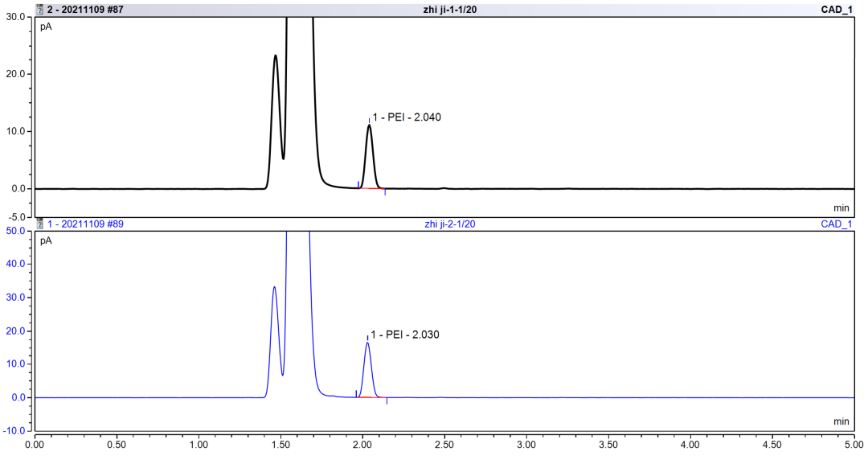Click the pA unit label in top plot
This screenshot has width=868, height=456.
(x=47, y=27)
